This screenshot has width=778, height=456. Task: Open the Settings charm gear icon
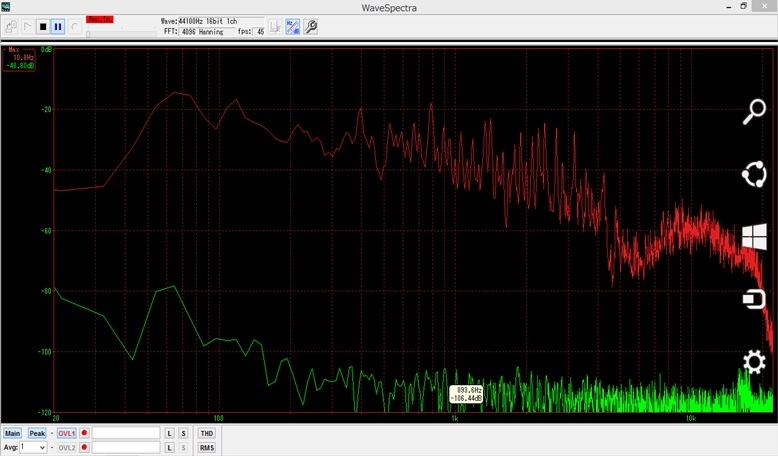click(x=754, y=362)
